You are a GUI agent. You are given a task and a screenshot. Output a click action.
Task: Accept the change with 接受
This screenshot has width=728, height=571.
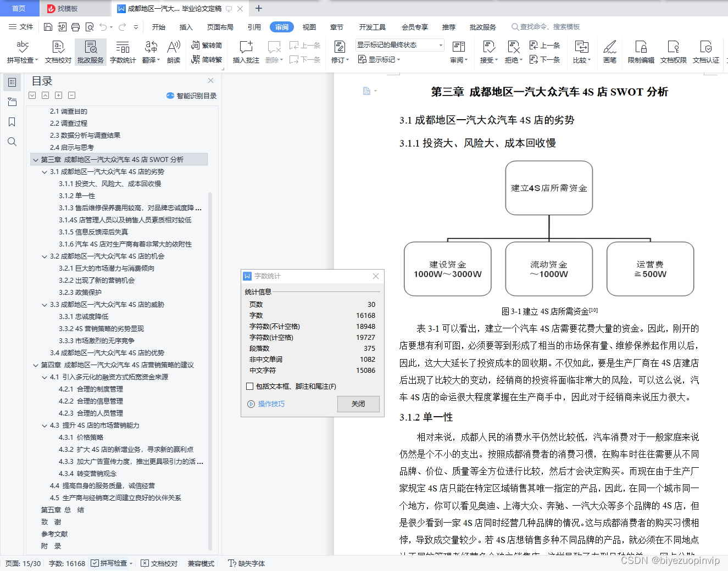(488, 52)
